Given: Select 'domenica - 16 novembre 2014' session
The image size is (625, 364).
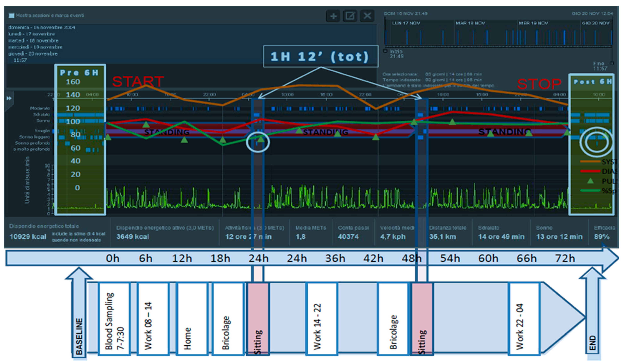Looking at the screenshot, I should click(x=42, y=27).
